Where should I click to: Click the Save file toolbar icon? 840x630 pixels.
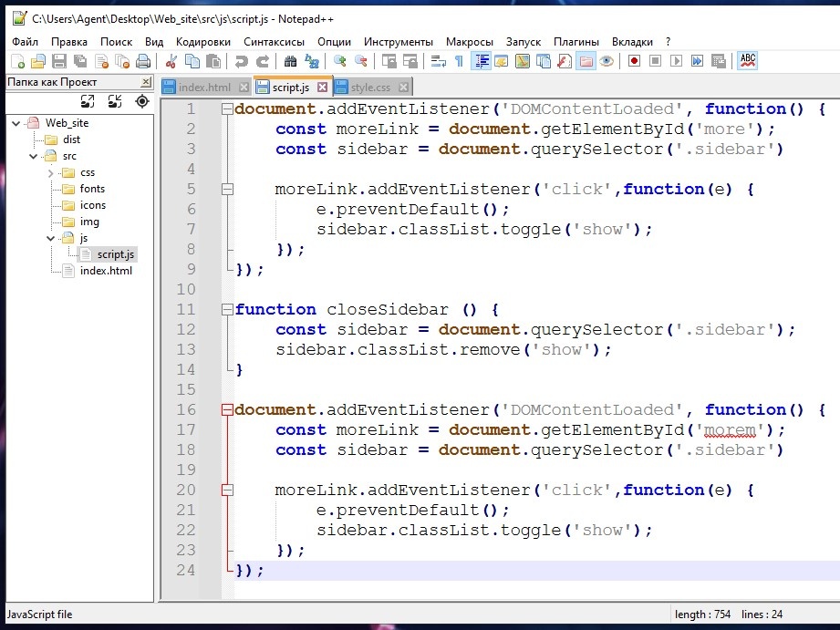(59, 61)
